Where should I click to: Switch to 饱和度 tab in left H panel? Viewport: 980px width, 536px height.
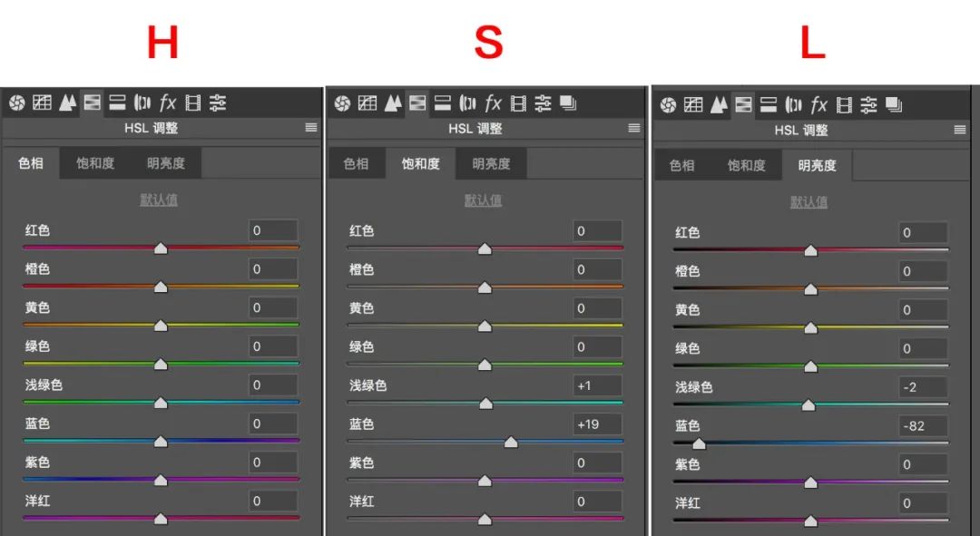pos(95,163)
